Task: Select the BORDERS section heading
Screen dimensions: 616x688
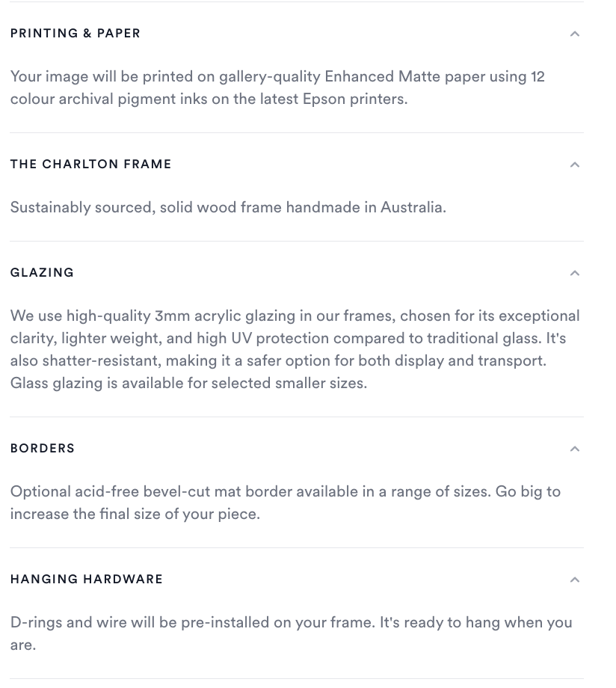Action: tap(43, 448)
